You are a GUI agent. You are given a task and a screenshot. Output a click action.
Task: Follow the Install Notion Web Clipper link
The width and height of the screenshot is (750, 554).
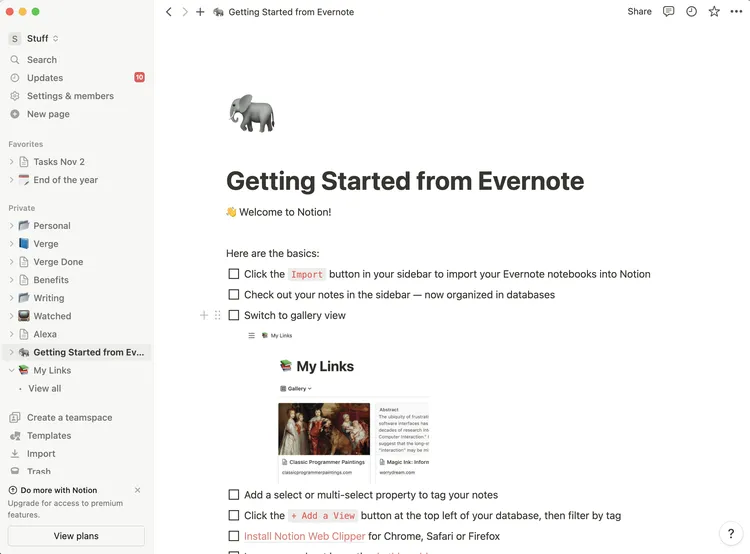pyautogui.click(x=304, y=536)
